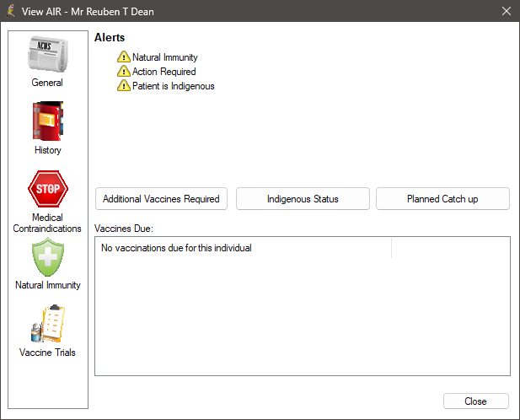This screenshot has width=520, height=420.
Task: Select the Patient is Indigenous alert text
Action: pyautogui.click(x=173, y=86)
